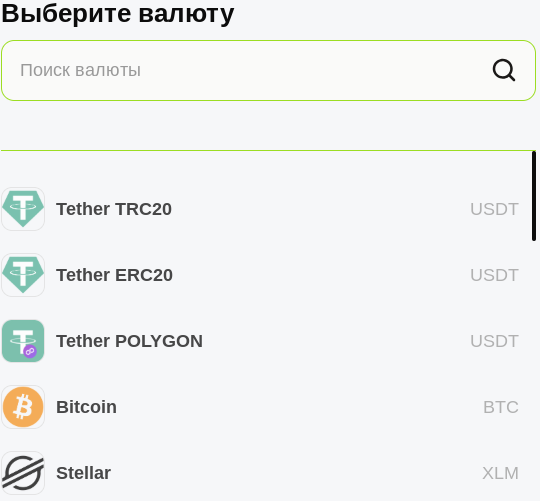Select Bitcoin from the currency list

click(x=86, y=407)
